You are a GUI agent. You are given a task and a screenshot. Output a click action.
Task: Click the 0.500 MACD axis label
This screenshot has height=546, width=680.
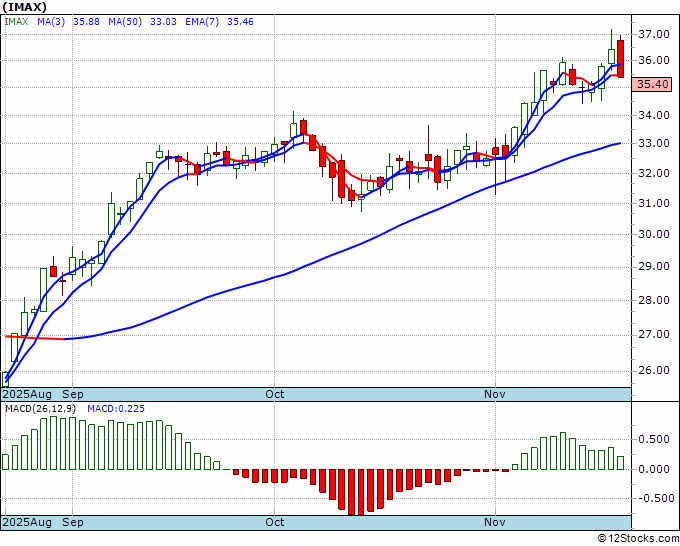(654, 439)
